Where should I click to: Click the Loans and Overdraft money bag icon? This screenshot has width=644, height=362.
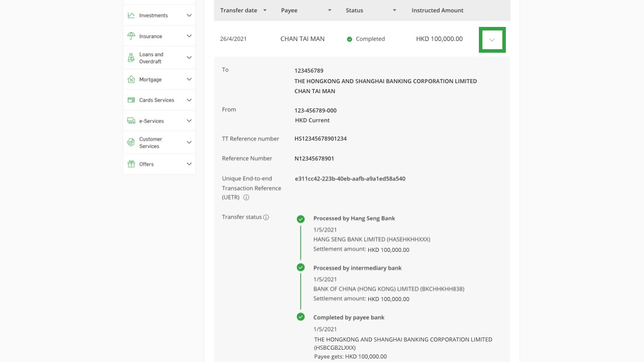(x=131, y=57)
